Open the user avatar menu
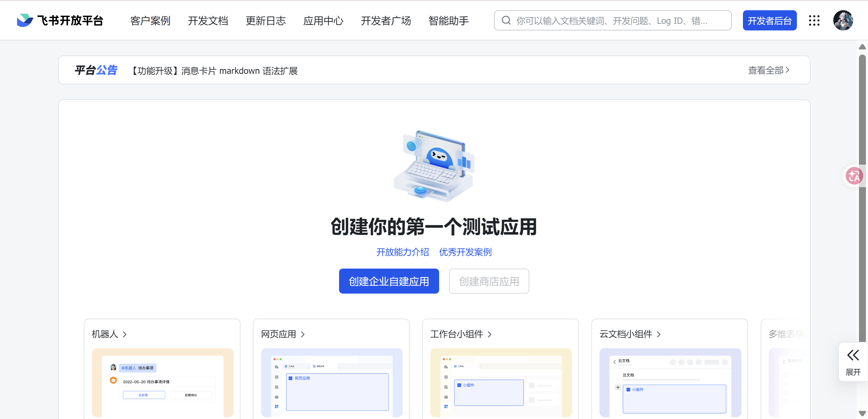The width and height of the screenshot is (868, 419). point(843,20)
